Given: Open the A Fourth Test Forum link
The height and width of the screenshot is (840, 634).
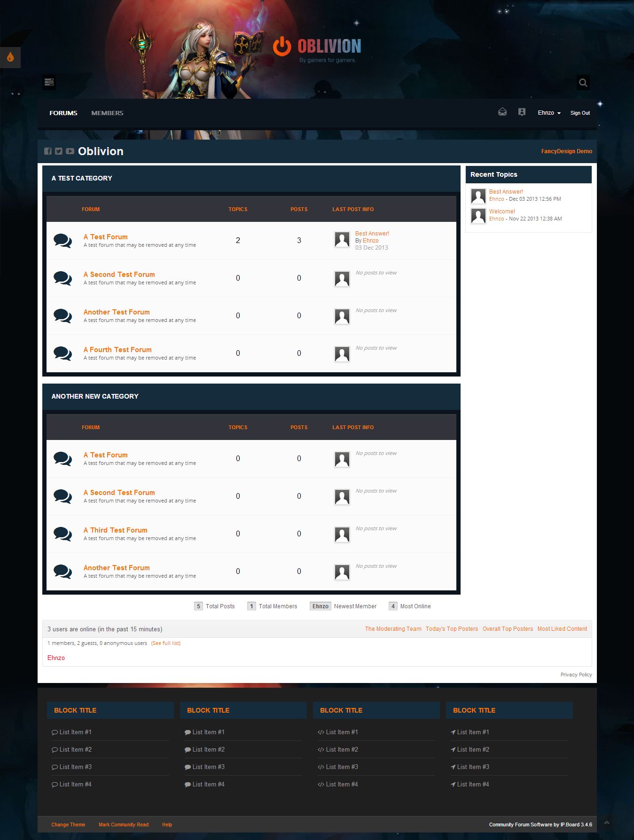Looking at the screenshot, I should coord(117,350).
